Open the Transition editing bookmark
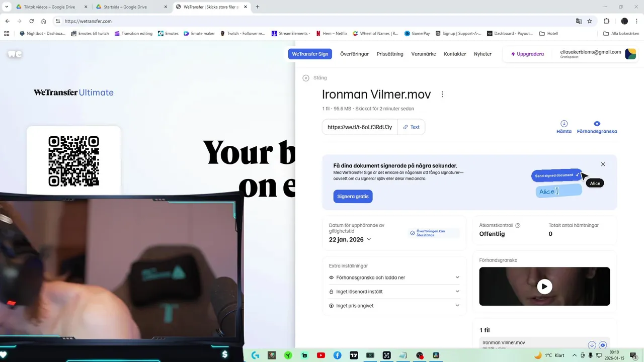644x362 pixels. (133, 34)
